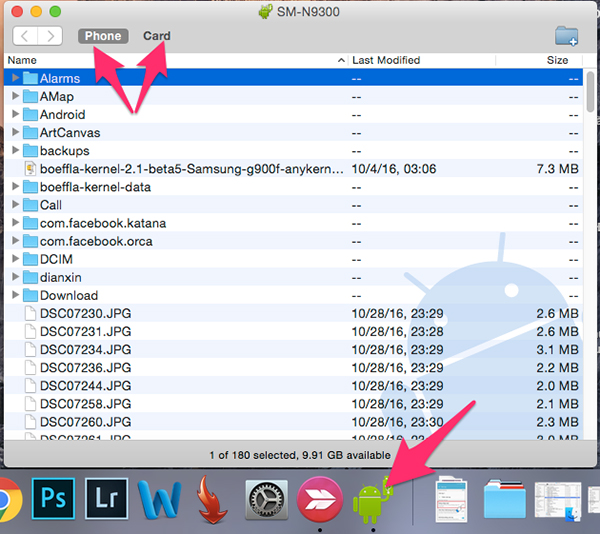Open the red flame-arrow app in the Dock
The image size is (600, 534).
212,500
